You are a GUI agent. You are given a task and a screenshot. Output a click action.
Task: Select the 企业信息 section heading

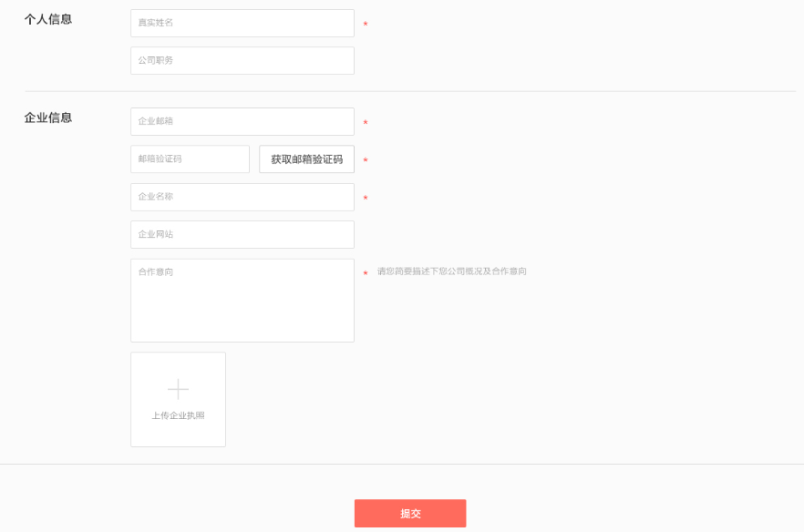click(x=46, y=118)
